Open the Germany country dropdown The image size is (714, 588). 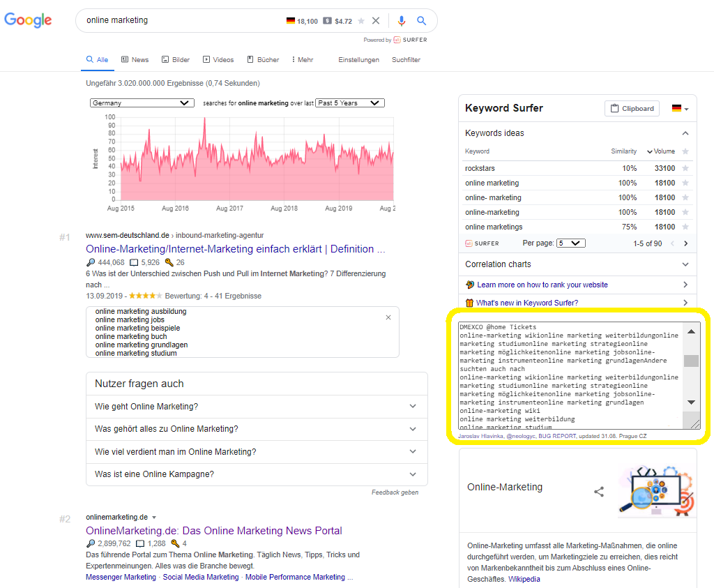tap(142, 103)
